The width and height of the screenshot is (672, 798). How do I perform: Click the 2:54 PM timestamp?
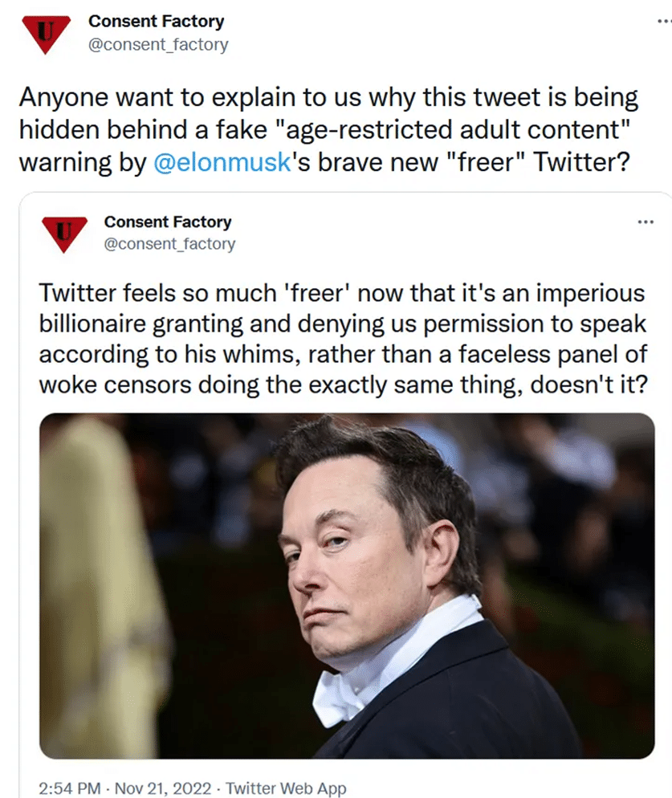pyautogui.click(x=69, y=788)
